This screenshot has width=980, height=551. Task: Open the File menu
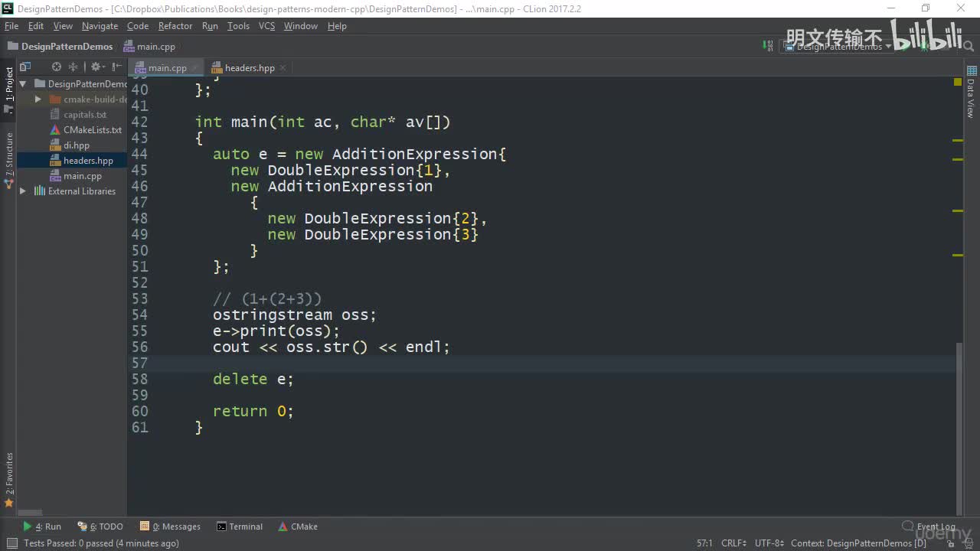click(x=11, y=26)
